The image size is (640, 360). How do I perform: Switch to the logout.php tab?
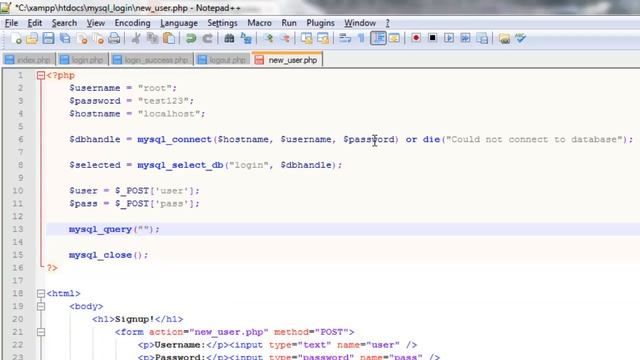pyautogui.click(x=222, y=60)
